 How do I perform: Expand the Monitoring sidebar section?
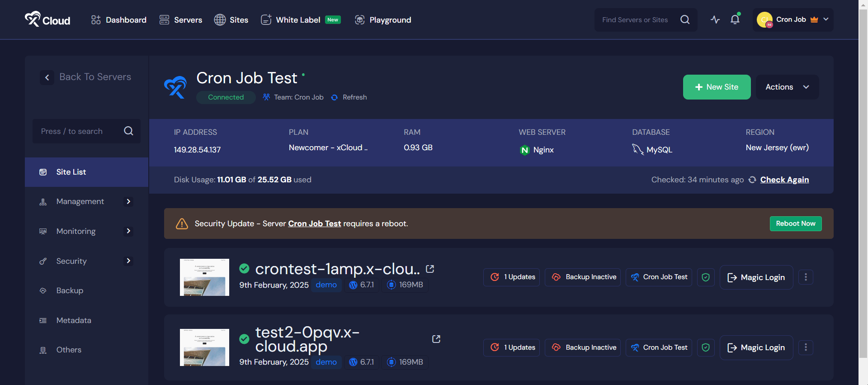tap(86, 231)
